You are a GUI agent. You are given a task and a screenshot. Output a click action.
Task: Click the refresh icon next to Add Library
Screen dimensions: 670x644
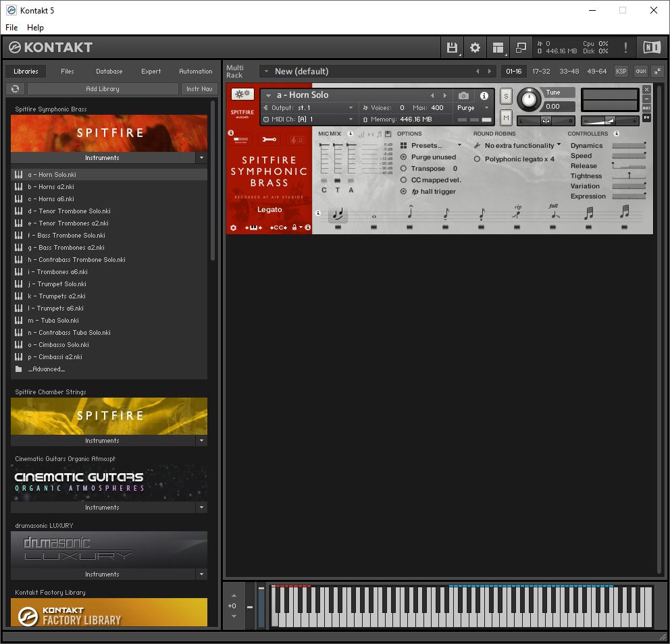[16, 89]
